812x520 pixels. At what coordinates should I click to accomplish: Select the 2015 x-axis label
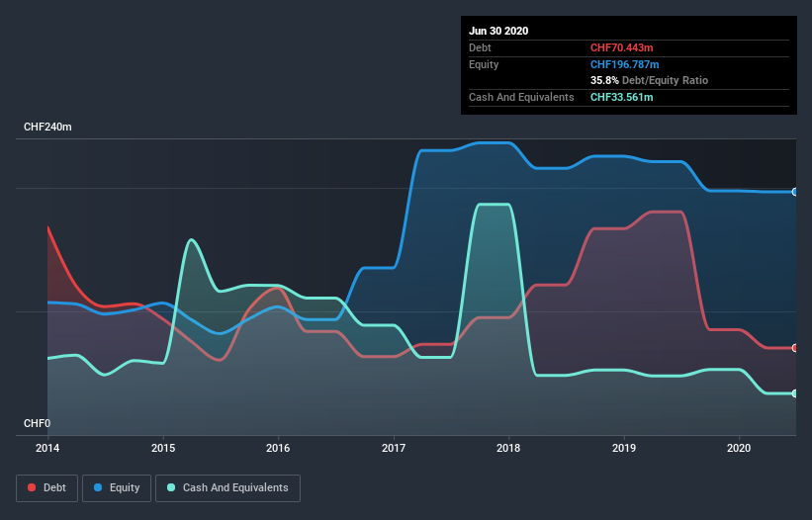(163, 448)
